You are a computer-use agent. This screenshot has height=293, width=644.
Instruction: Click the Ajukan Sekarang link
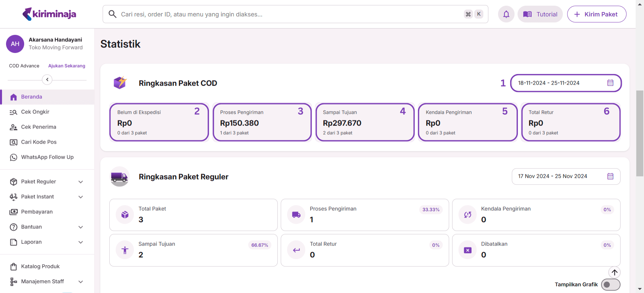(67, 66)
